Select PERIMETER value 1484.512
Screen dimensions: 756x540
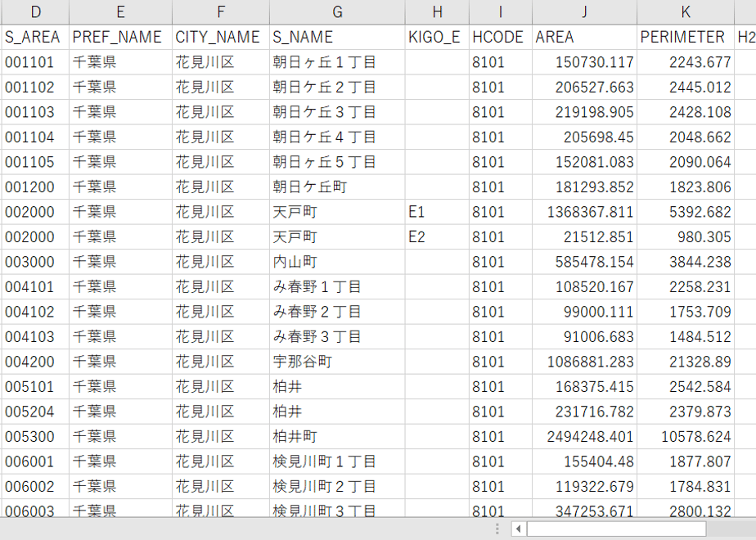[686, 337]
